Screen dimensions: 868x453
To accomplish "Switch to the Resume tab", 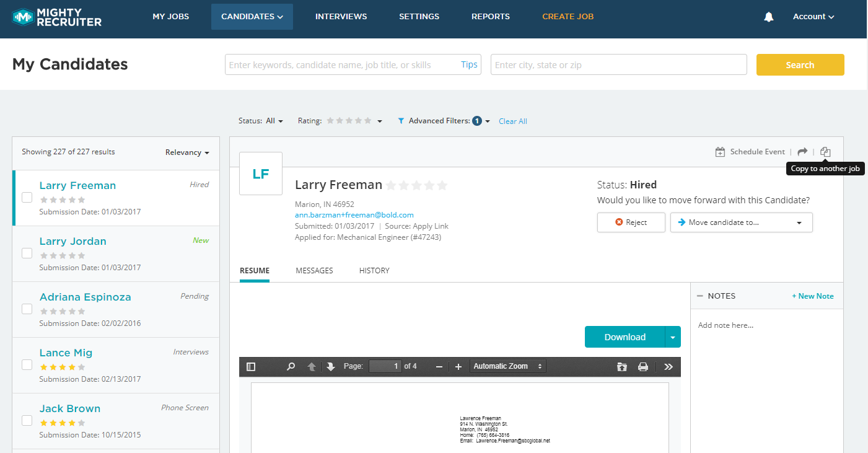I will pyautogui.click(x=255, y=271).
